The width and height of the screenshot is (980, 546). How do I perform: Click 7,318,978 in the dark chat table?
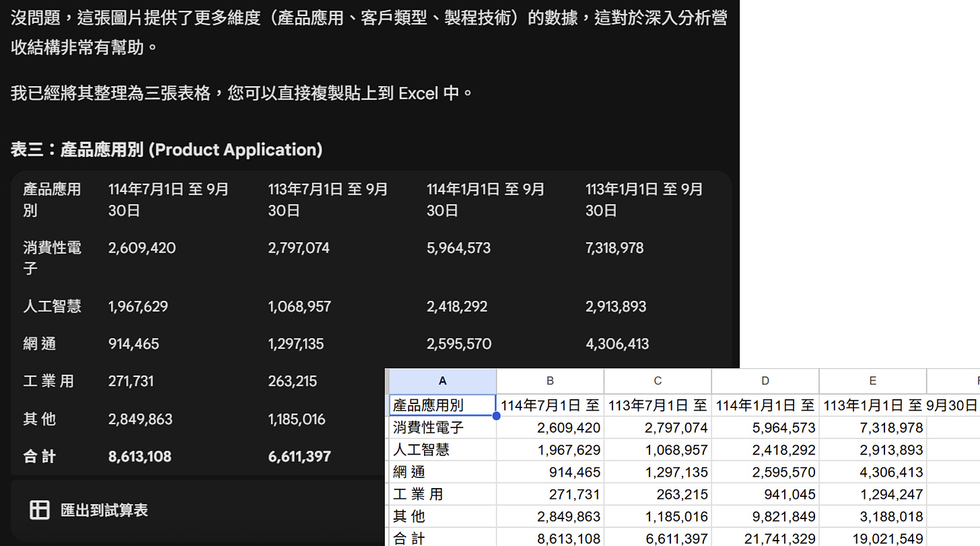point(615,248)
